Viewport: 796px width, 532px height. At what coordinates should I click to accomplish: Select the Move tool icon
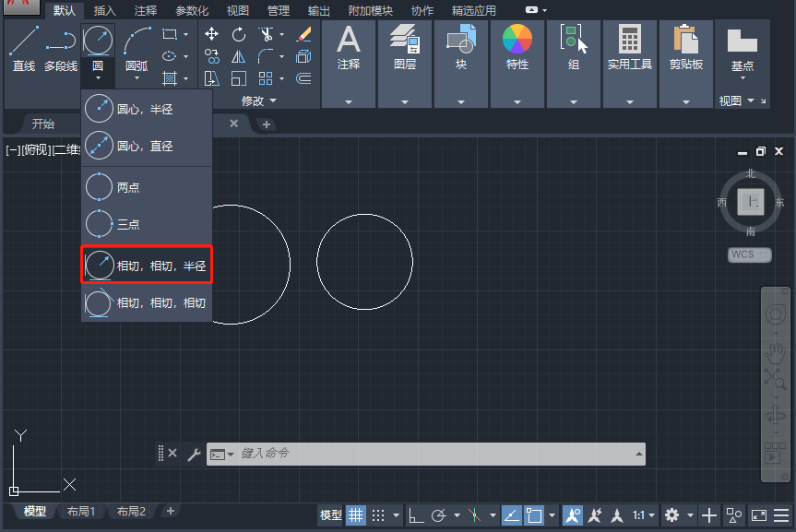tap(212, 34)
